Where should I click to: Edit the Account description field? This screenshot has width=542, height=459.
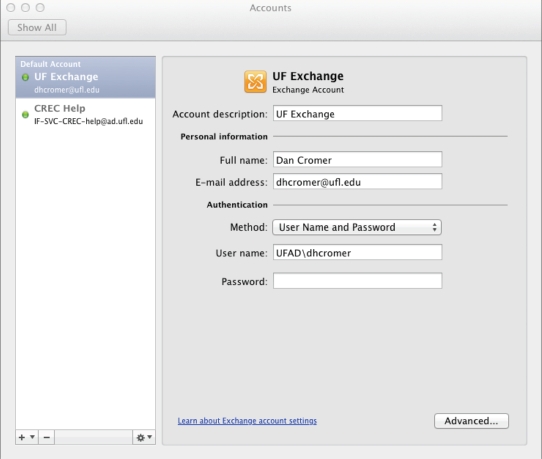[x=357, y=113]
